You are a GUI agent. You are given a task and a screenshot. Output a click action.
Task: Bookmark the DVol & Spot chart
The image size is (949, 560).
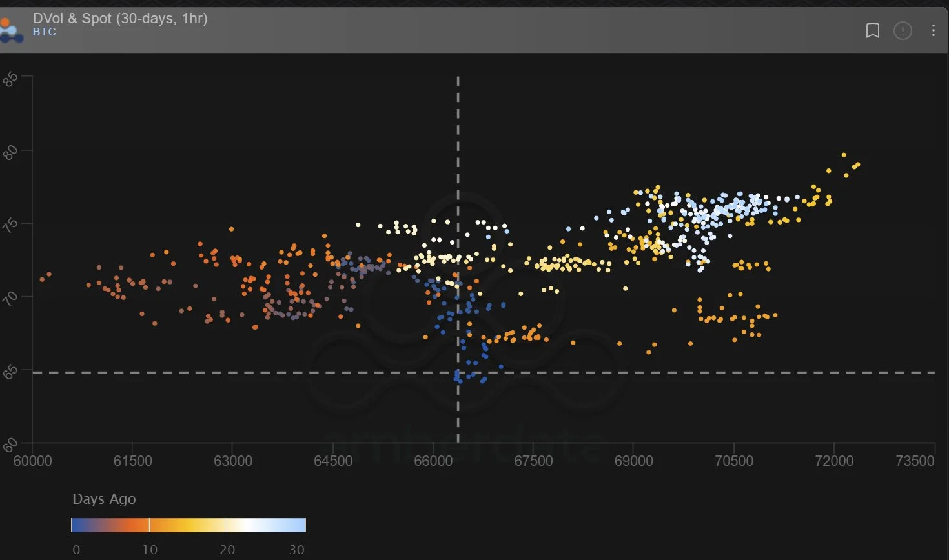tap(872, 30)
